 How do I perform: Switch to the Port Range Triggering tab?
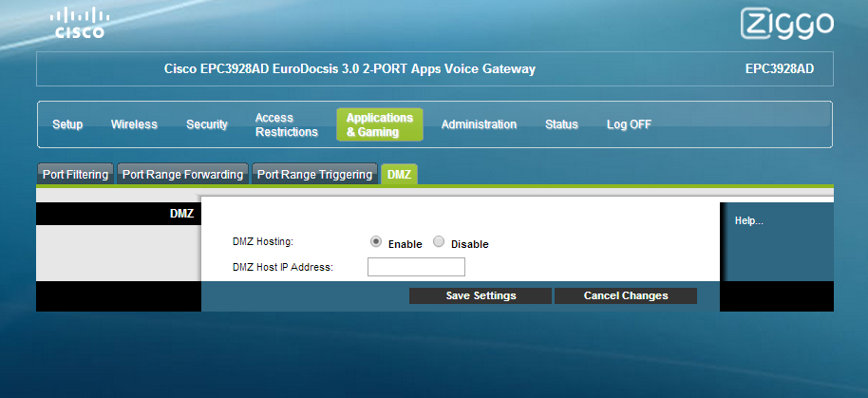tap(314, 175)
